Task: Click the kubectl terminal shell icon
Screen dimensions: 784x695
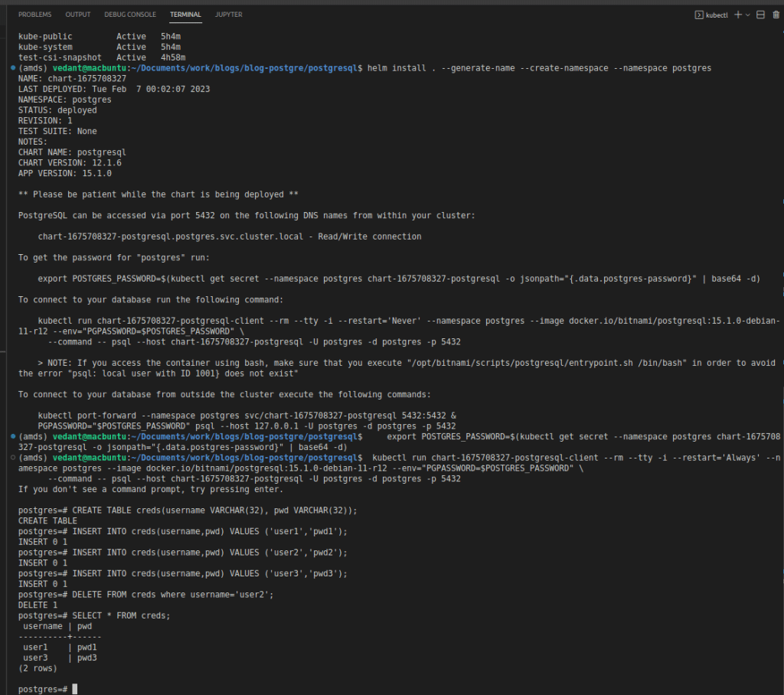Action: [x=699, y=15]
